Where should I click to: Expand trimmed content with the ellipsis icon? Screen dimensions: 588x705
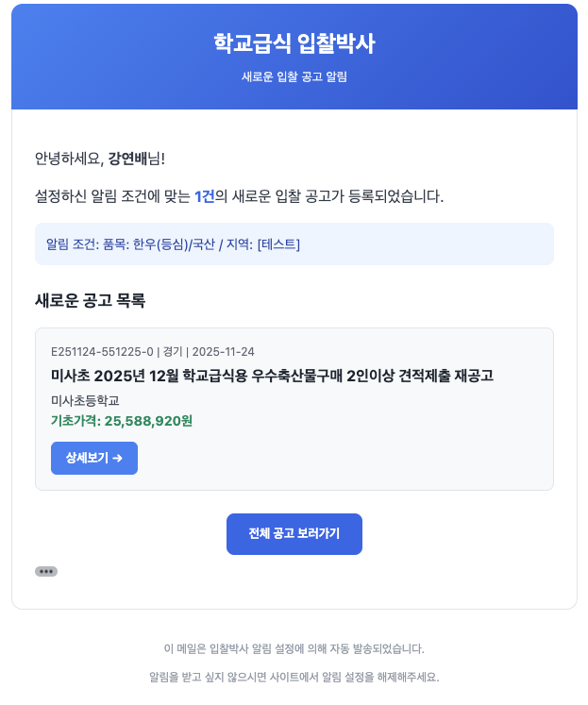45,571
